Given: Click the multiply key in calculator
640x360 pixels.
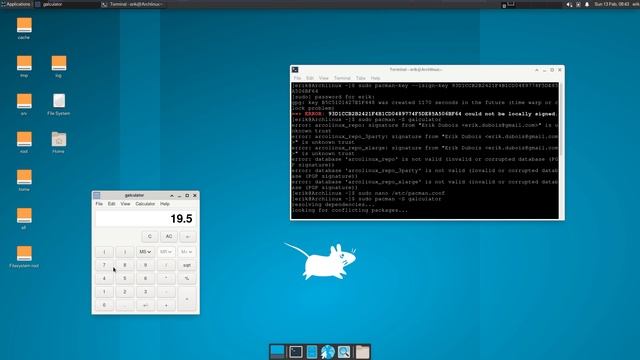Looking at the screenshot, I should tap(166, 278).
